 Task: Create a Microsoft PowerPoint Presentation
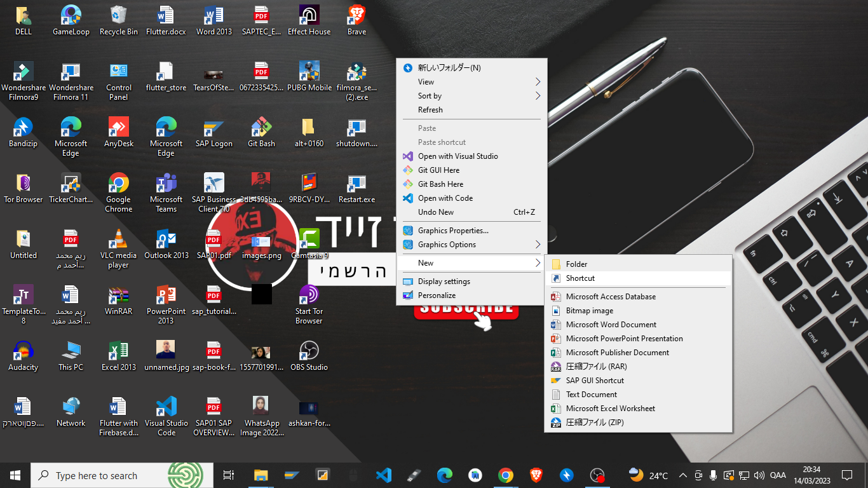(x=638, y=339)
